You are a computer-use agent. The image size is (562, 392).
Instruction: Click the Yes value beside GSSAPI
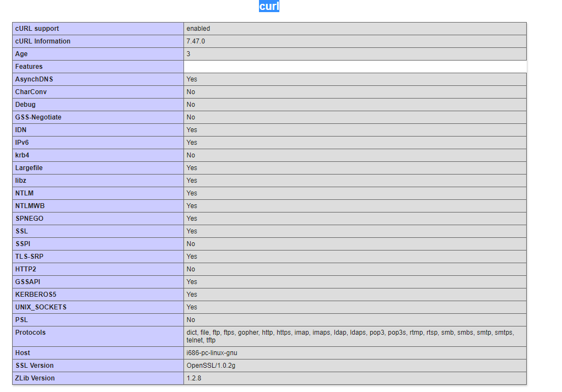click(192, 282)
